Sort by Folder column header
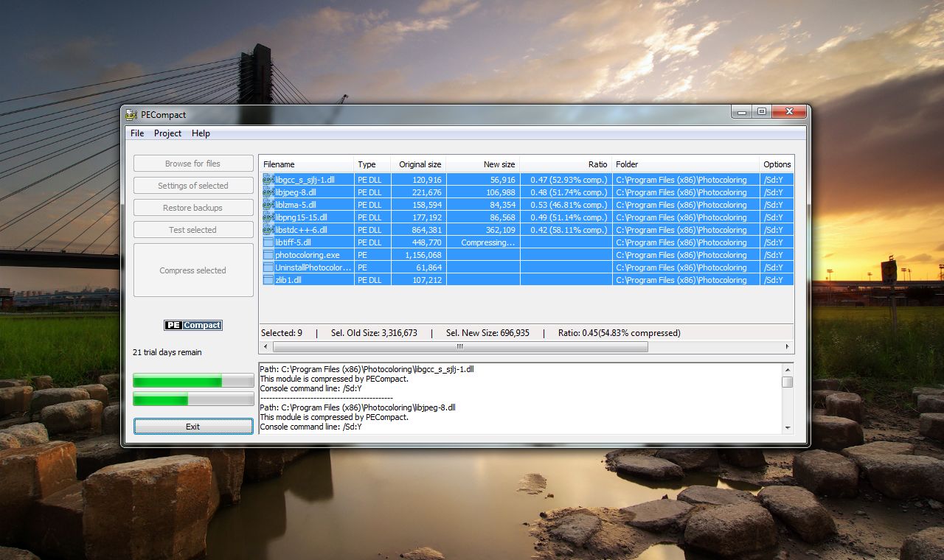Screen dimensions: 944x560 [x=686, y=164]
